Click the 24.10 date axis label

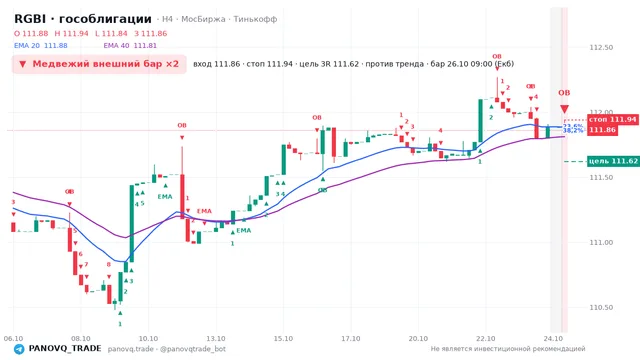553,339
